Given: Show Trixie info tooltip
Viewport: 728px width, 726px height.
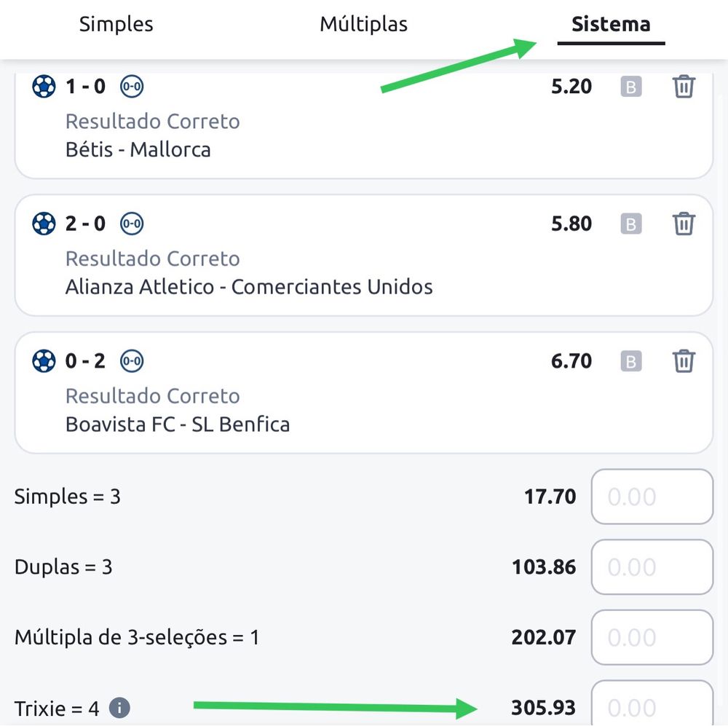Looking at the screenshot, I should click(x=119, y=707).
